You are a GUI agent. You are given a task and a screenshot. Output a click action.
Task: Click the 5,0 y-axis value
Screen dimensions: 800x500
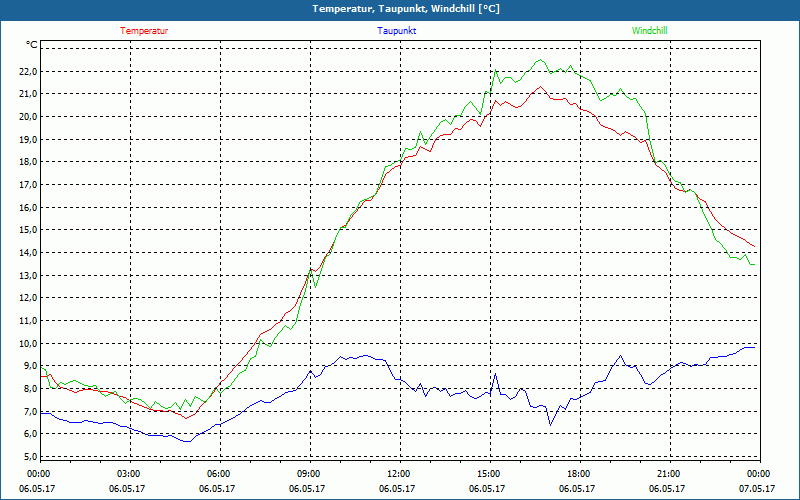[30, 456]
